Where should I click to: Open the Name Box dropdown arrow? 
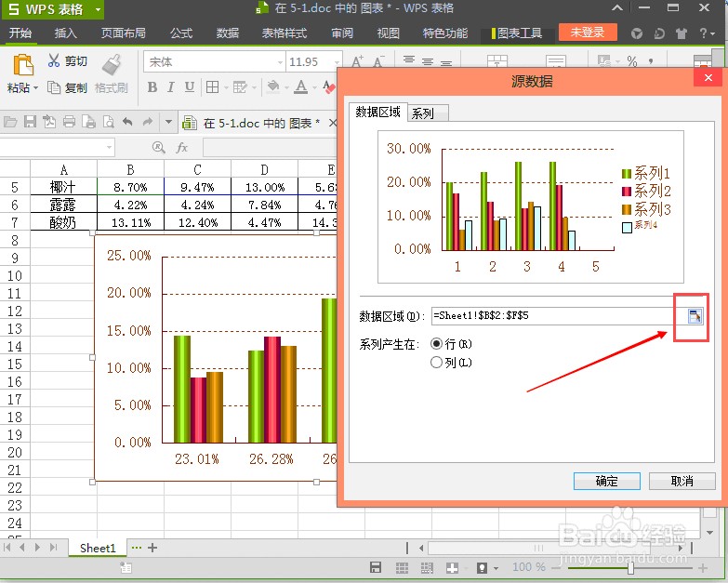pos(109,148)
